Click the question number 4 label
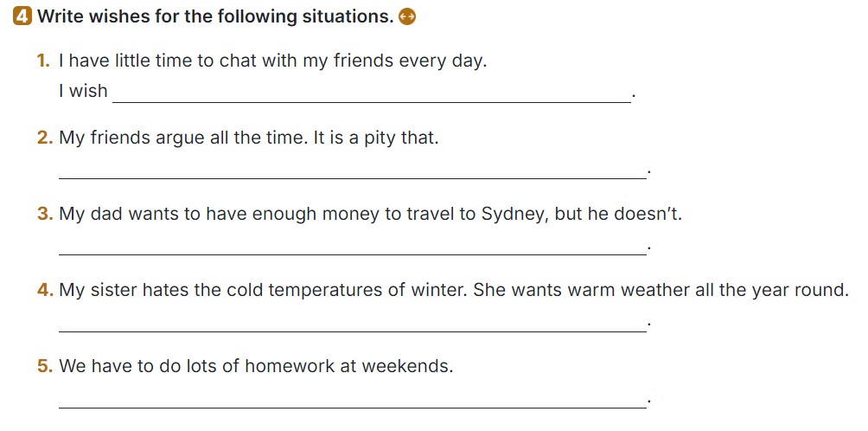The height and width of the screenshot is (431, 868). 45,290
